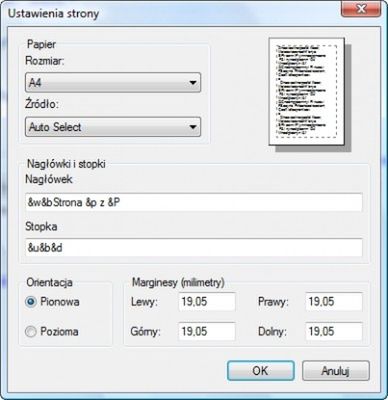Viewport: 388px width, 400px height.
Task: Click the Górny margin field
Action: (x=207, y=332)
